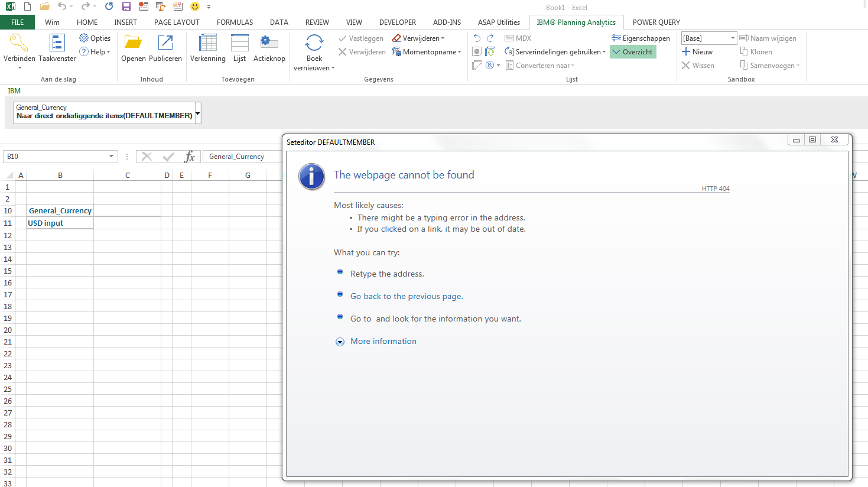Toggle the Overzicht button
This screenshot has height=487, width=868.
pyautogui.click(x=633, y=52)
